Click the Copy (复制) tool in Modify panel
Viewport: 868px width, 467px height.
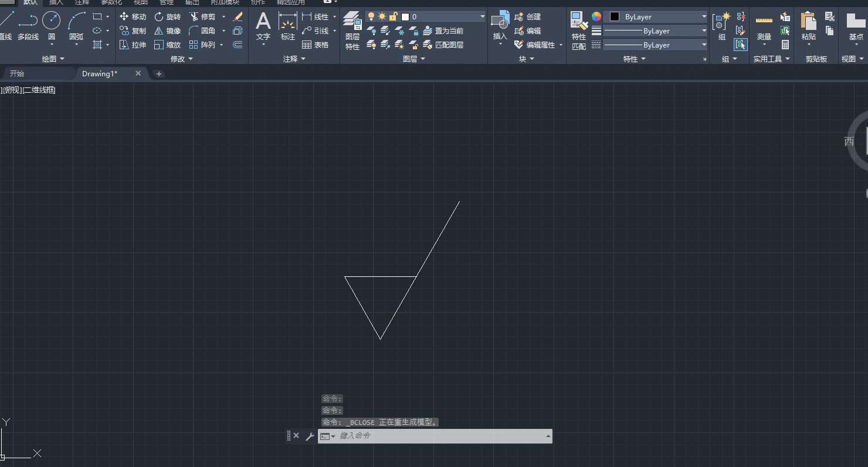tap(133, 31)
